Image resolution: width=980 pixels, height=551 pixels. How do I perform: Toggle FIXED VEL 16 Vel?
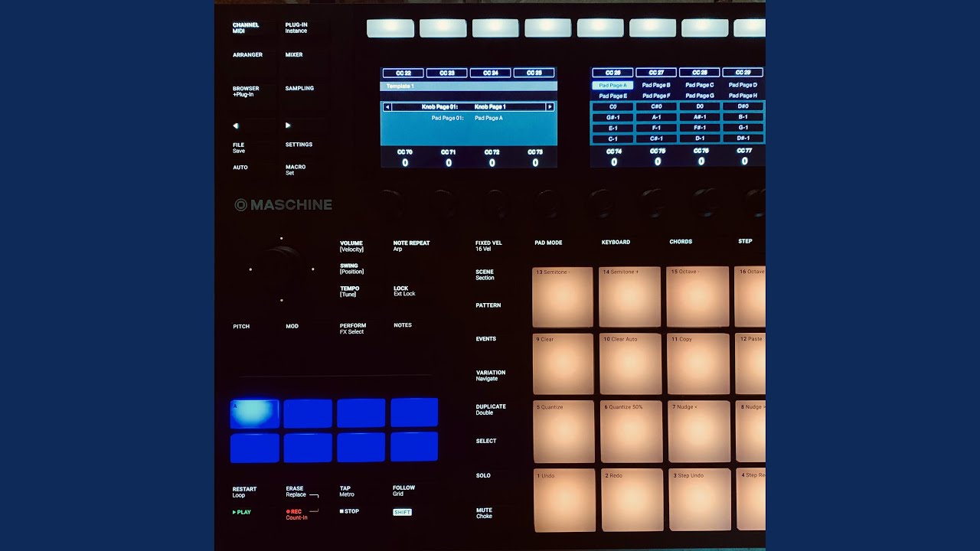(x=488, y=246)
